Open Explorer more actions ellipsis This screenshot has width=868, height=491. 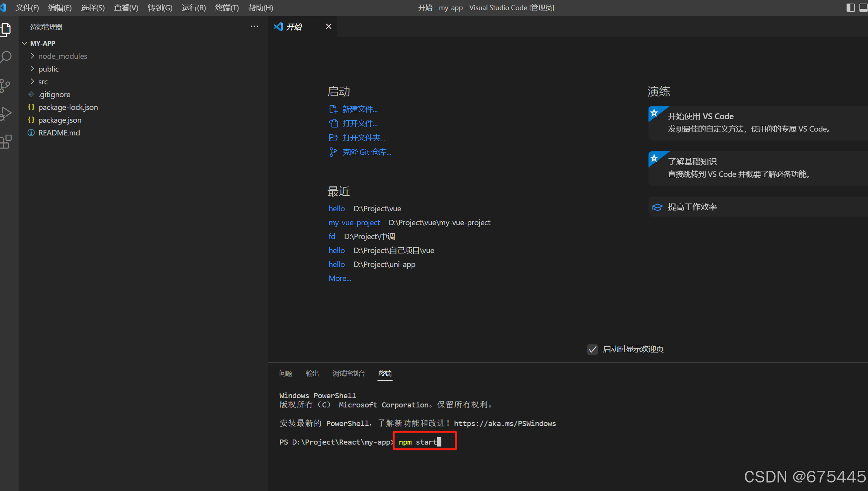[x=254, y=26]
